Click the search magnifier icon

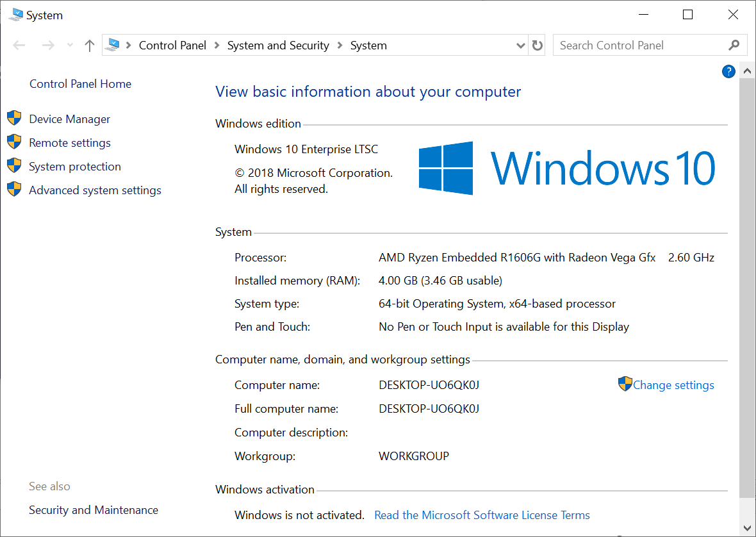pos(734,45)
